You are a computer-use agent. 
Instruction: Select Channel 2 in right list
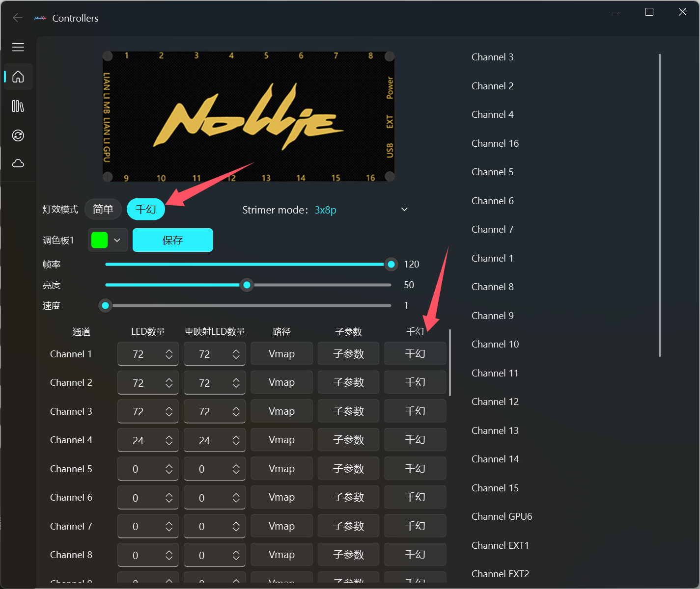[x=492, y=86]
